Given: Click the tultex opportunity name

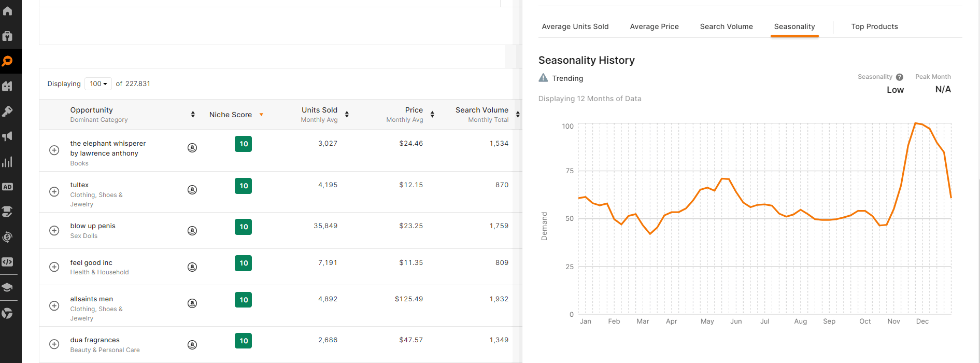Looking at the screenshot, I should [79, 185].
